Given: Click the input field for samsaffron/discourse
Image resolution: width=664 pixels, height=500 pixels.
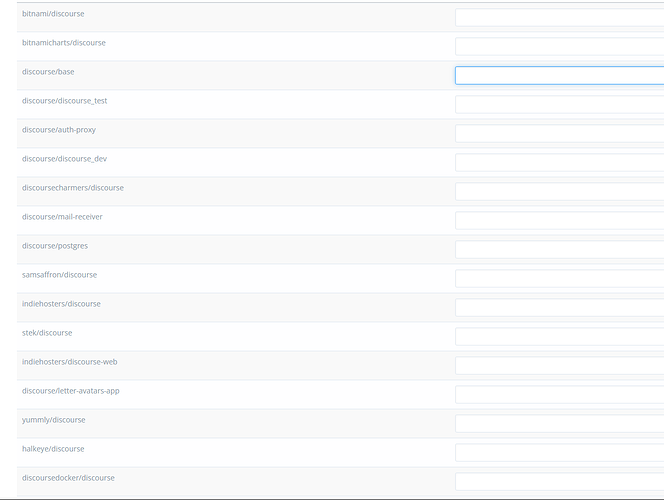Looking at the screenshot, I should tap(559, 279).
